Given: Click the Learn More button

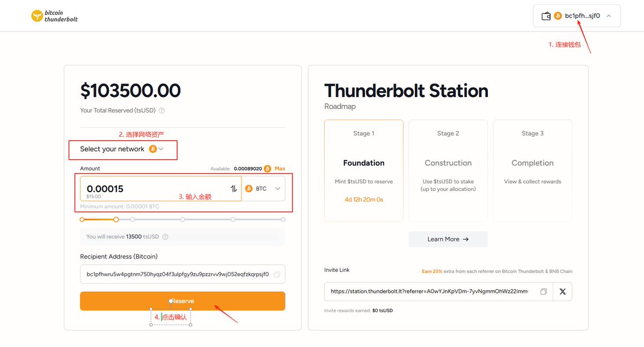Looking at the screenshot, I should pyautogui.click(x=448, y=239).
